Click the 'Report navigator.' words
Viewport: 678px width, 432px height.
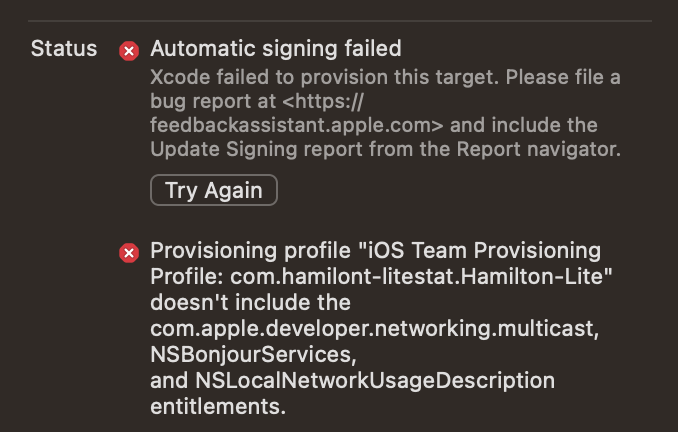tap(538, 150)
